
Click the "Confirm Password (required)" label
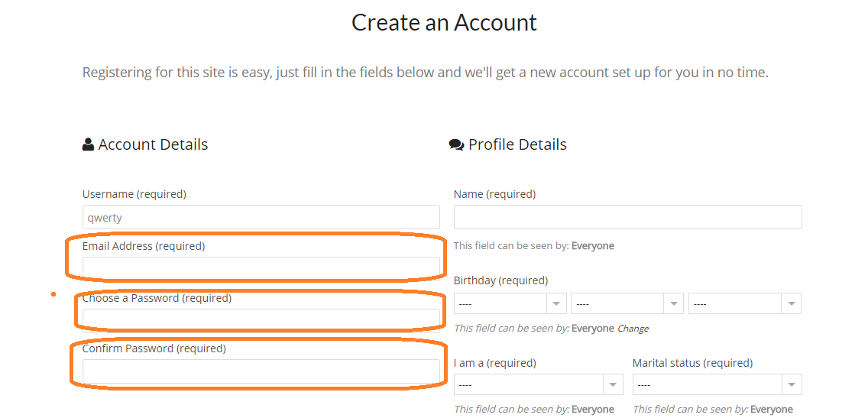pos(154,348)
